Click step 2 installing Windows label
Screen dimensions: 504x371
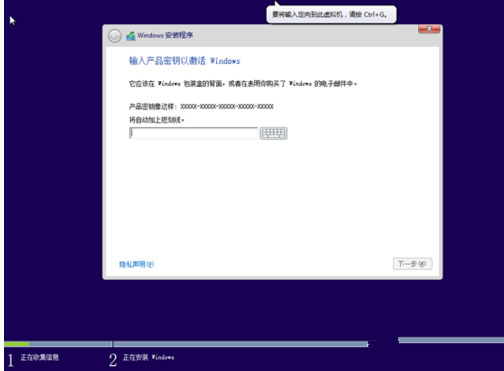click(x=148, y=358)
